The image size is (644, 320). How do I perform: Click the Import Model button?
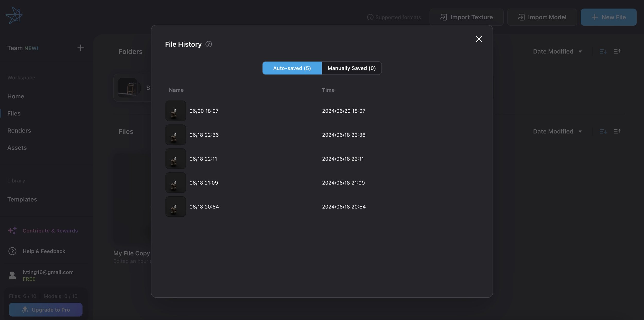point(542,17)
